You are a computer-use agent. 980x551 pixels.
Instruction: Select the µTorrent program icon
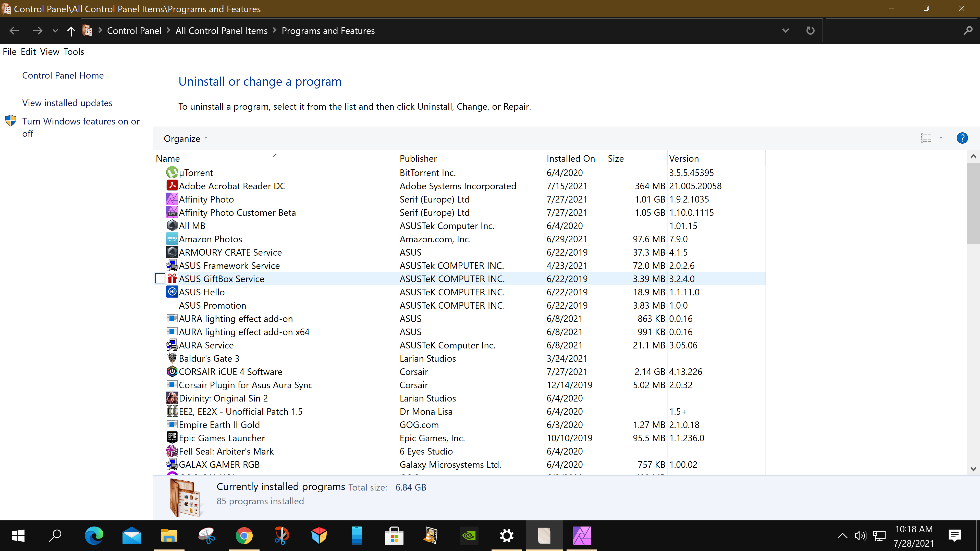pos(172,173)
